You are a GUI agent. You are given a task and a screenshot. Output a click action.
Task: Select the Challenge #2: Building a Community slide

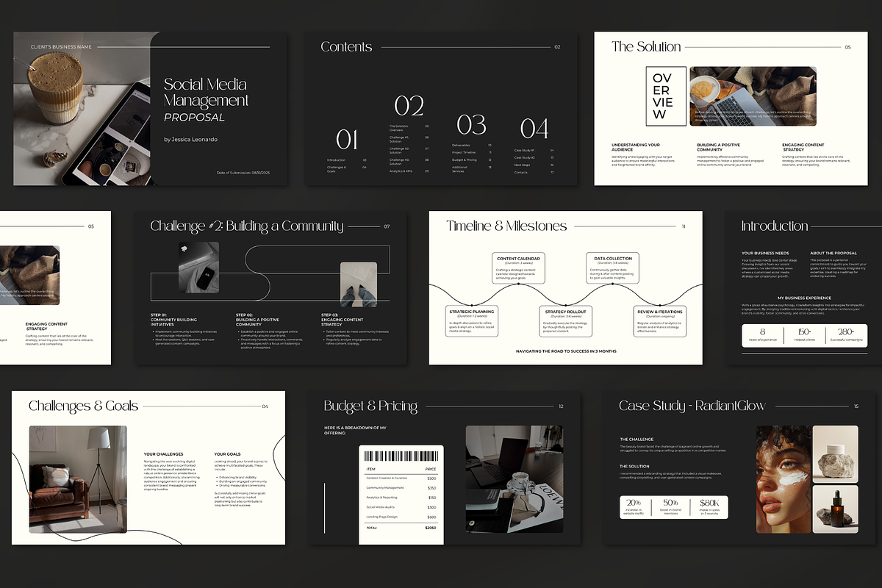tap(271, 288)
